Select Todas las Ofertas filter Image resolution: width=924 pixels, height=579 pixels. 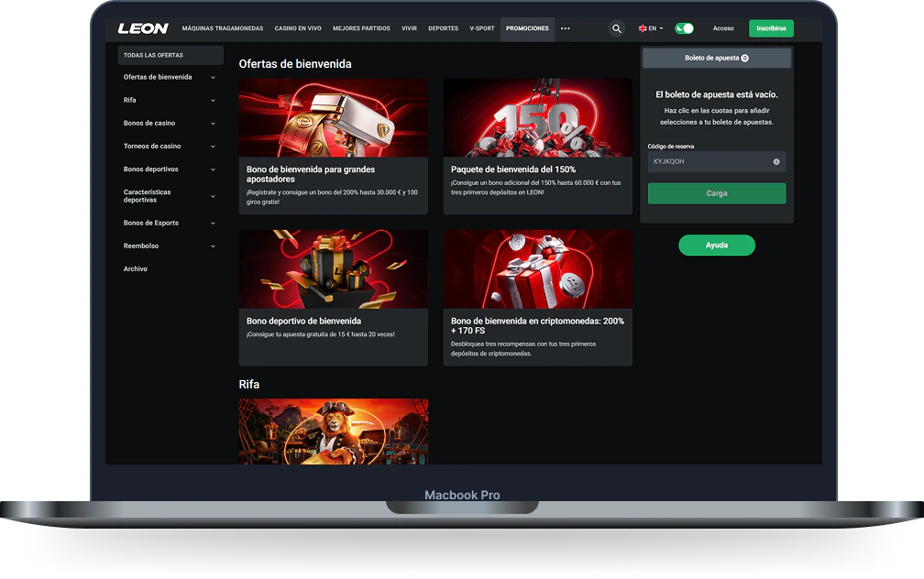pyautogui.click(x=170, y=55)
